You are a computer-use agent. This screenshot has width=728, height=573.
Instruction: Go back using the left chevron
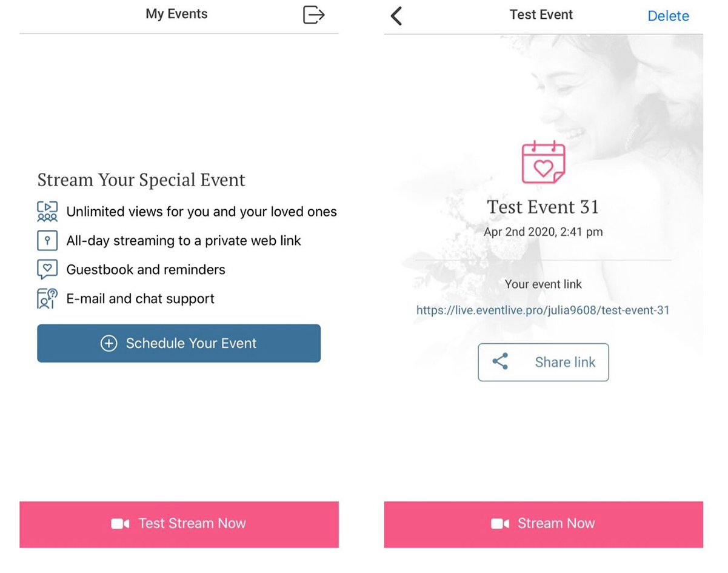pyautogui.click(x=396, y=16)
